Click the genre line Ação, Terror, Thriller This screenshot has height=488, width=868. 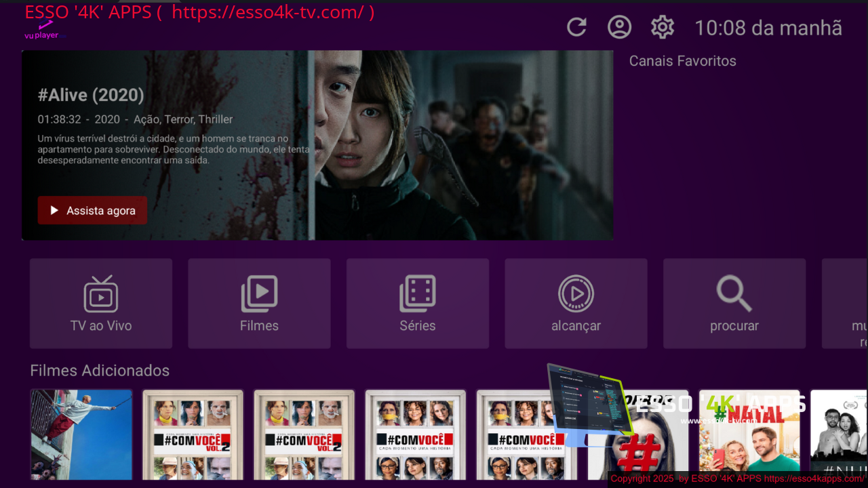click(x=183, y=119)
